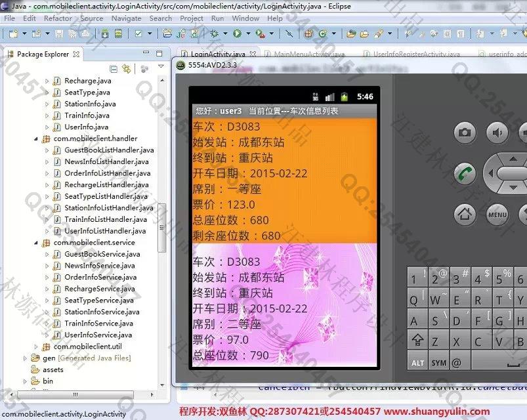Expand the GuestBookListHandler.java node
This screenshot has height=420, width=527.
(x=47, y=150)
